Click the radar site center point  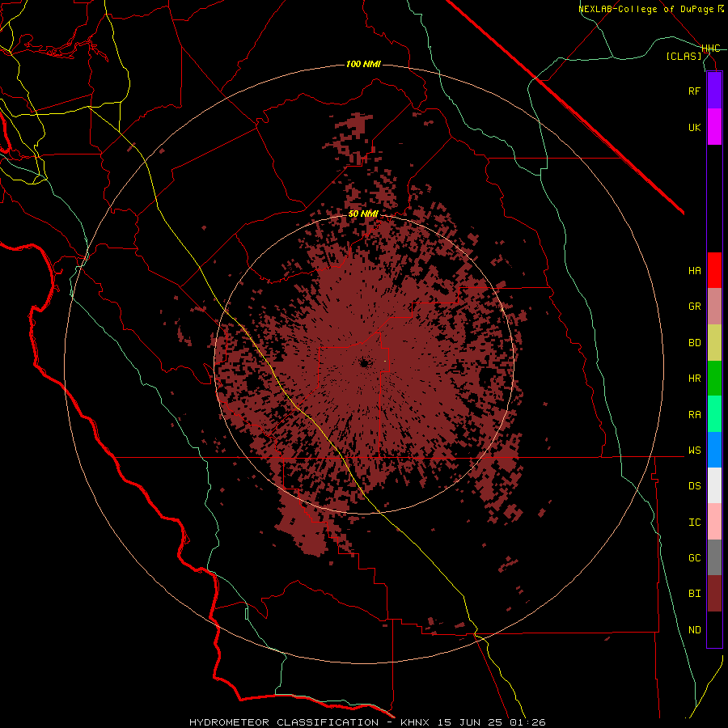(364, 362)
